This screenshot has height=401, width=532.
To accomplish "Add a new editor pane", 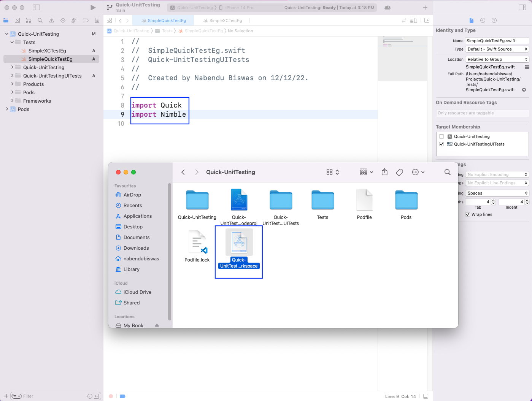I will point(427,21).
